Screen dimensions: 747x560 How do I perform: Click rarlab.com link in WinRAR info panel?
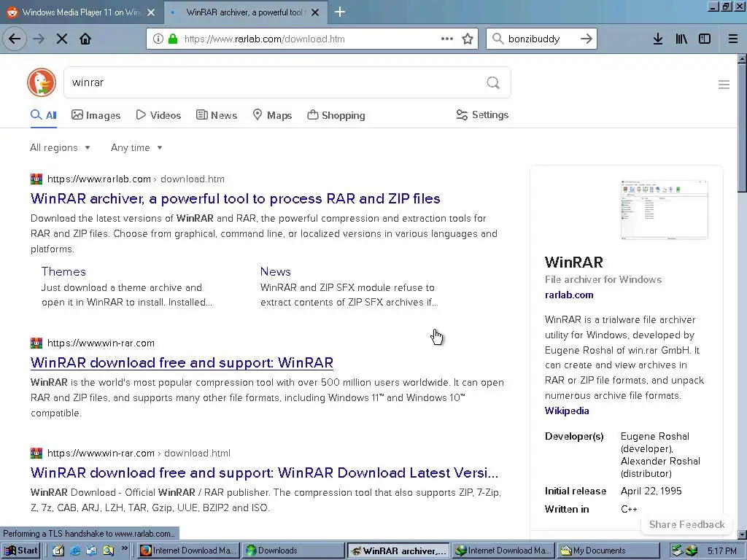569,295
